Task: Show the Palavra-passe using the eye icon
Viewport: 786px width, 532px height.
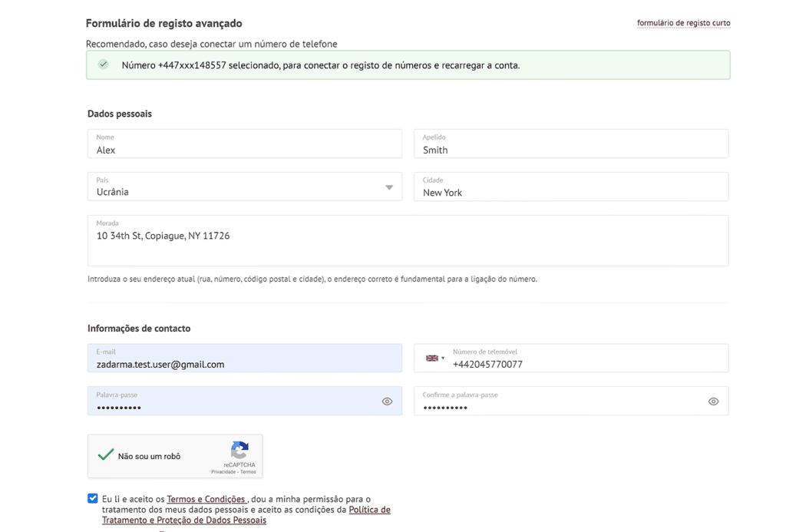Action: tap(387, 401)
